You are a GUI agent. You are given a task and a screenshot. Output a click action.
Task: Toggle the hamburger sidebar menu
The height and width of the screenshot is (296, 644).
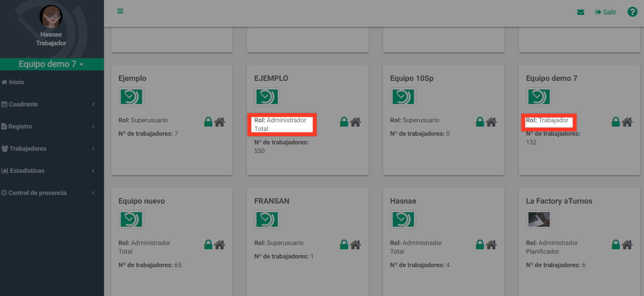point(120,11)
